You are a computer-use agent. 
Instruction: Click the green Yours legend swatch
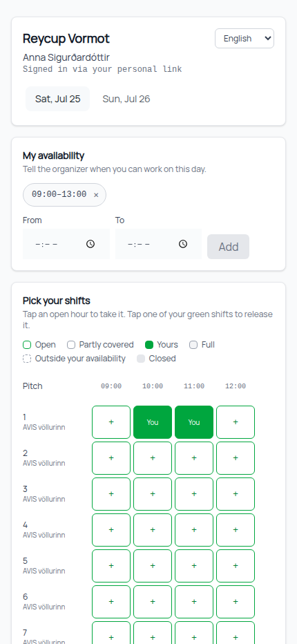(x=149, y=345)
